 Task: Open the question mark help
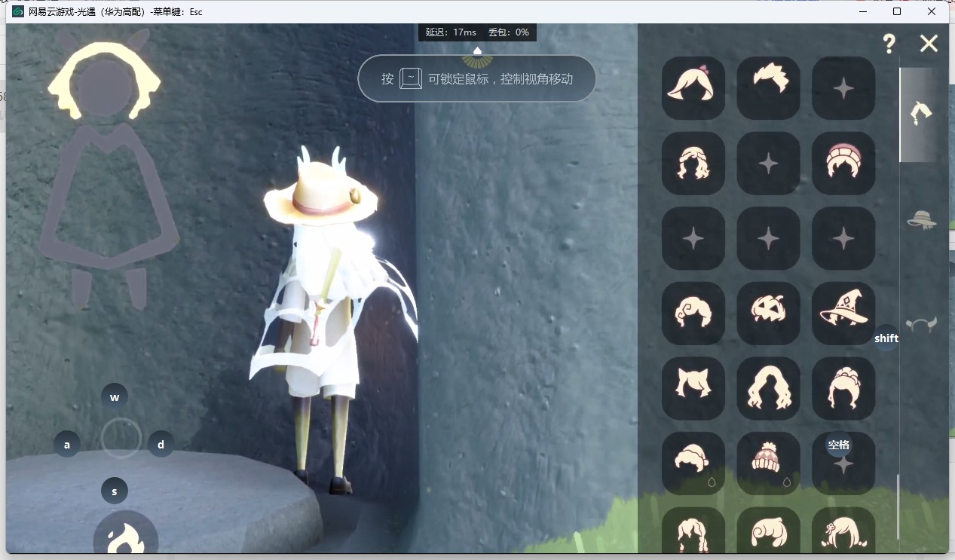[889, 44]
